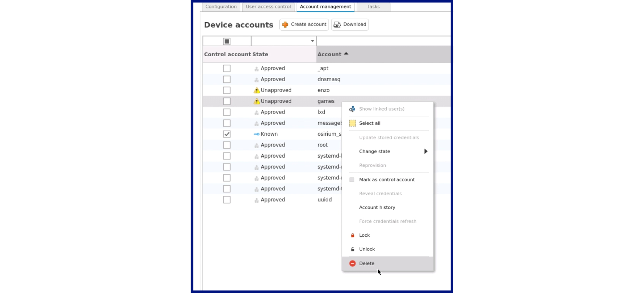Sort by the Account column header
The height and width of the screenshot is (293, 644).
click(x=383, y=54)
